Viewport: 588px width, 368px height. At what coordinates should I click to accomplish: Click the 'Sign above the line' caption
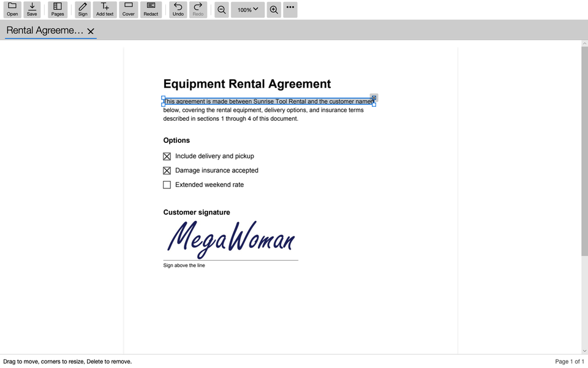pos(184,266)
